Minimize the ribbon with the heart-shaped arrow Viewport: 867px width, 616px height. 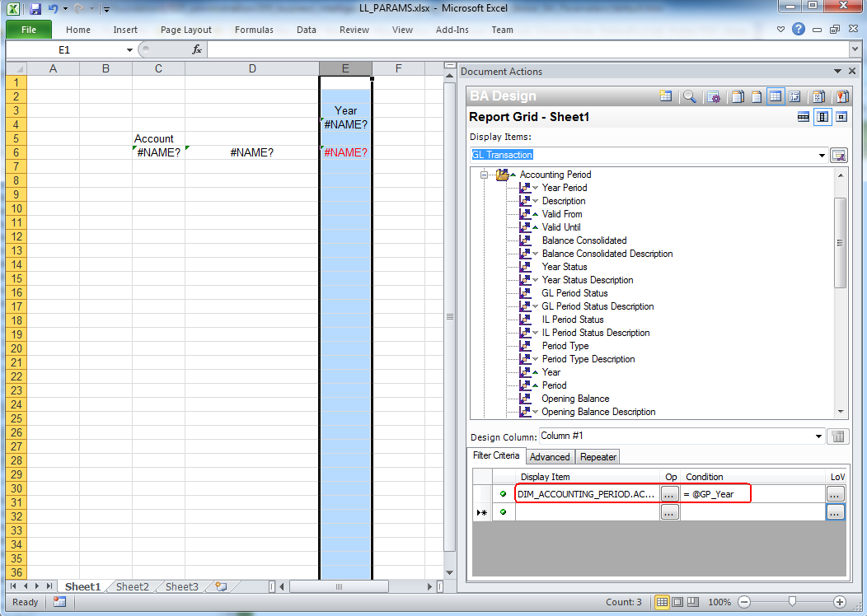(780, 30)
